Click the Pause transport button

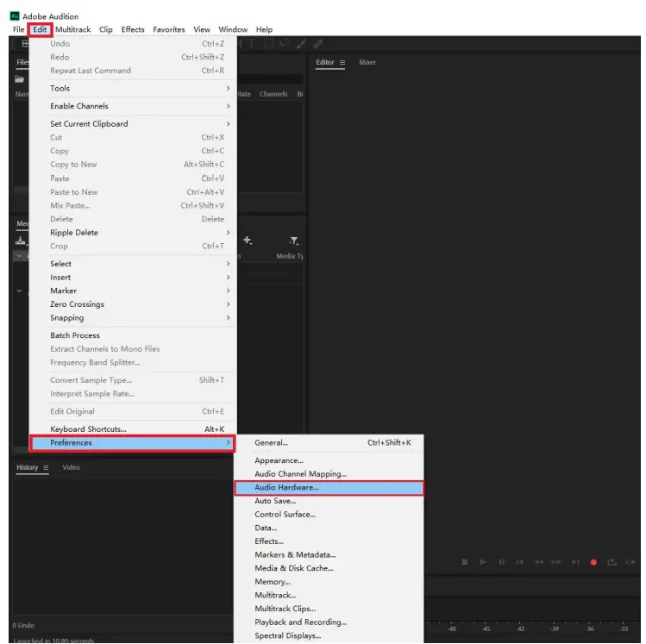pos(501,562)
